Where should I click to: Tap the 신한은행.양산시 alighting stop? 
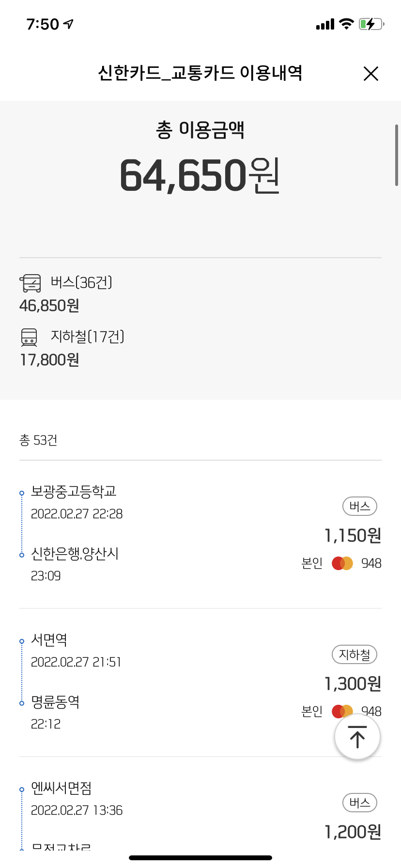[x=75, y=554]
